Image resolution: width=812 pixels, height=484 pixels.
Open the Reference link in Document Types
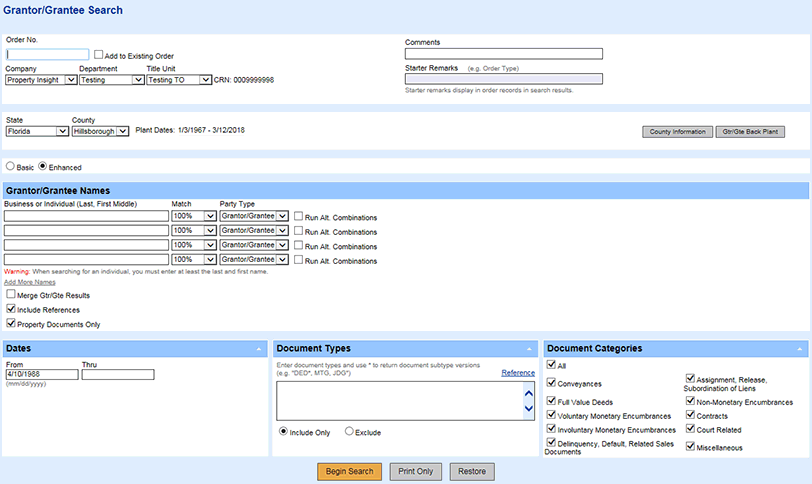pos(518,372)
